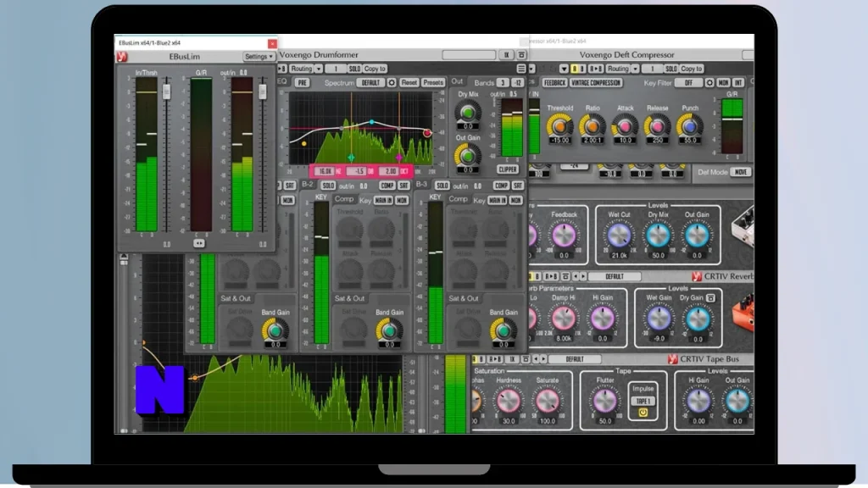Viewport: 868px width, 488px height.
Task: Select the B-3 band tab in Drumformer
Action: pyautogui.click(x=421, y=184)
